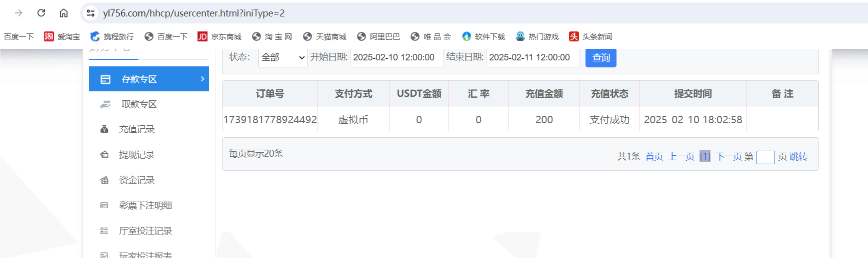Click the 结束日期 date field
Image resolution: width=868 pixels, height=258 pixels.
coord(533,57)
